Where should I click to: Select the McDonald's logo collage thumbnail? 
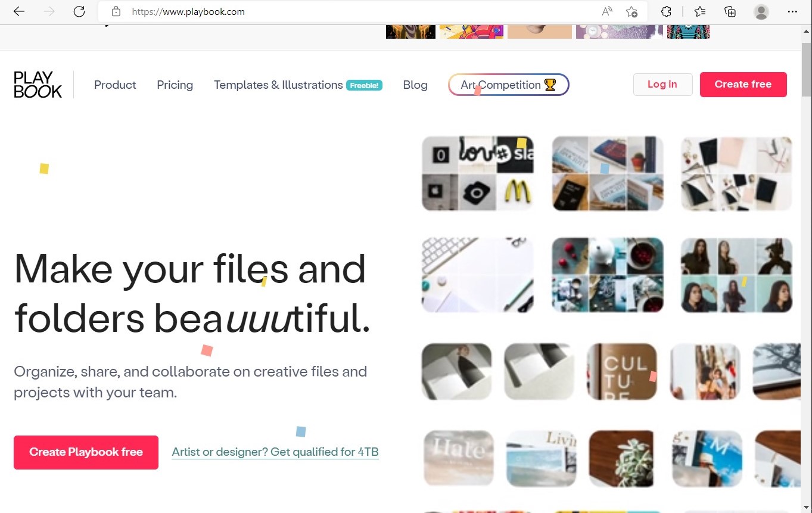tap(477, 173)
